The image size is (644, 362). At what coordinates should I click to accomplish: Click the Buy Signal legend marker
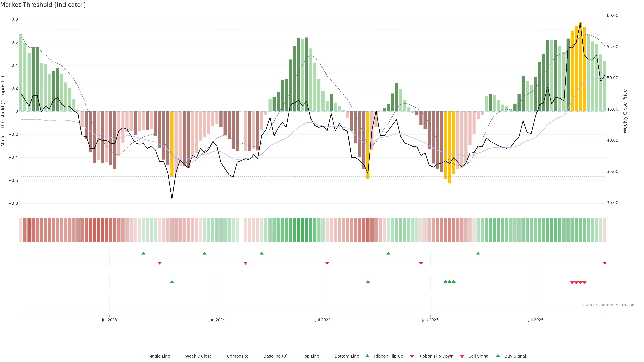(498, 356)
